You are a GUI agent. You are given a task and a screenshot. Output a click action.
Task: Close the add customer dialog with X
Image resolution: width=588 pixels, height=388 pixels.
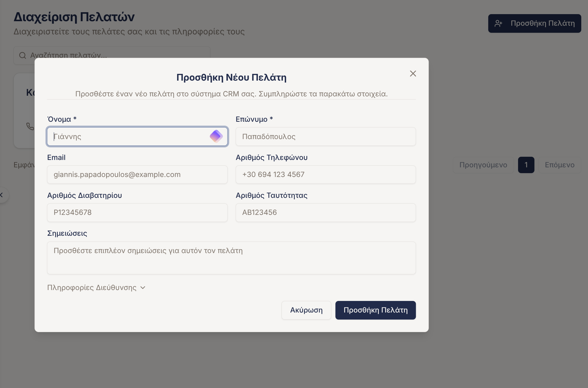(x=413, y=74)
